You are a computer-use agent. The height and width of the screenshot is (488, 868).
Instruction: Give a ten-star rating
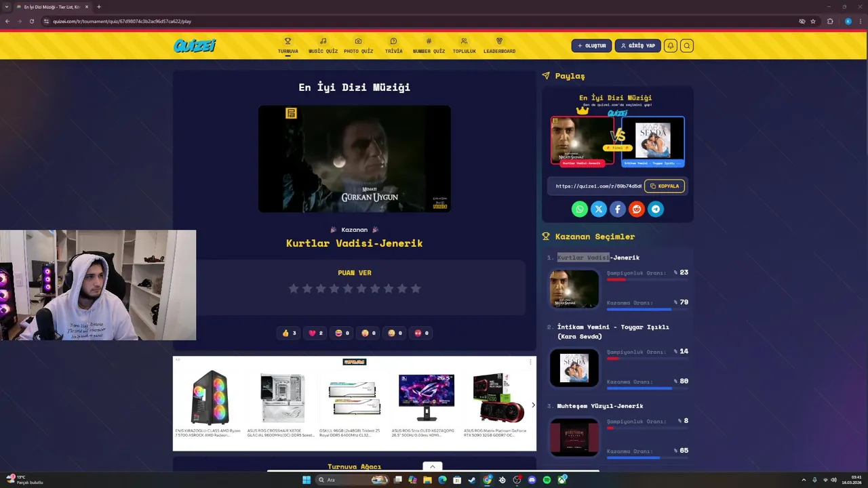(416, 289)
